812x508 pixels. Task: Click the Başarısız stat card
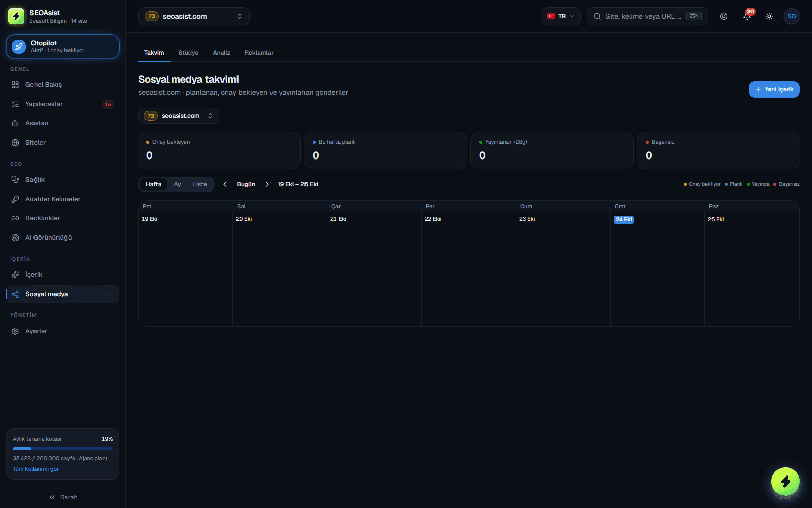coord(719,150)
